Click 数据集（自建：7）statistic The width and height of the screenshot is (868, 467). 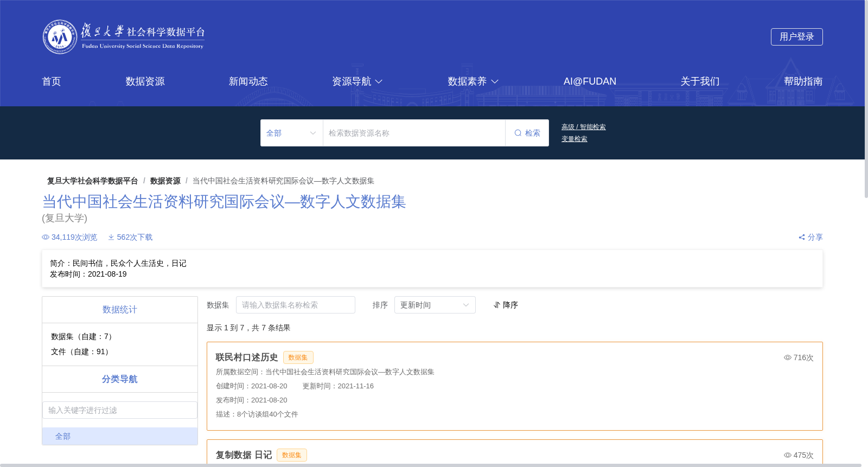[x=83, y=336]
